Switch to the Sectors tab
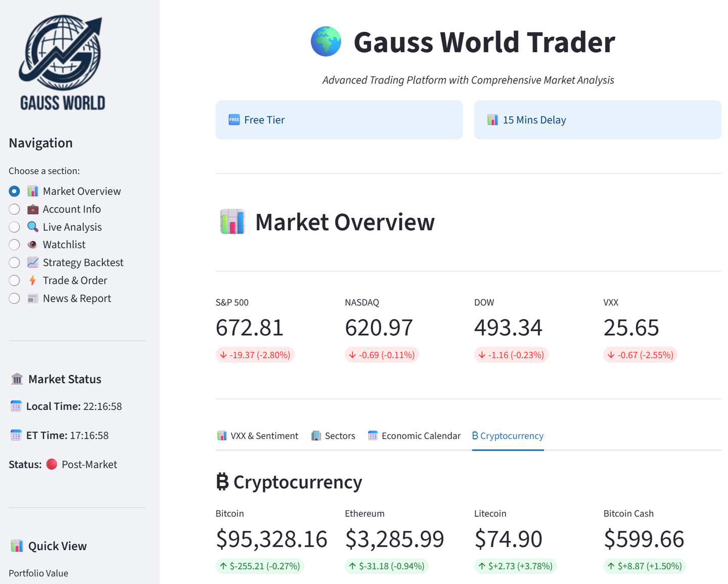Screen dimensions: 728x584 (334, 436)
